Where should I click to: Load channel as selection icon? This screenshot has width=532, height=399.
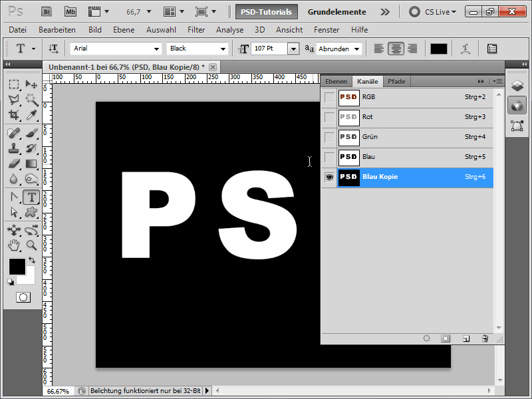point(426,338)
